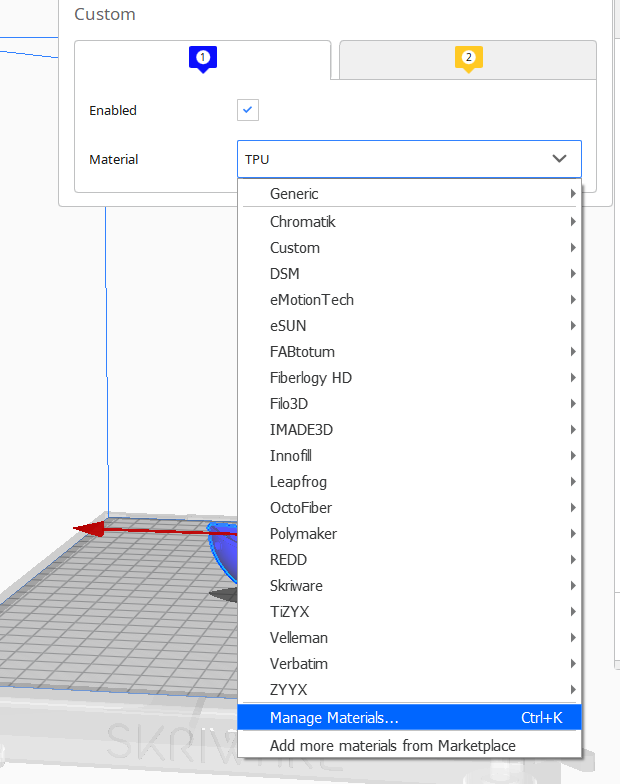Select Add more materials from Marketplace
The image size is (620, 784).
[409, 746]
